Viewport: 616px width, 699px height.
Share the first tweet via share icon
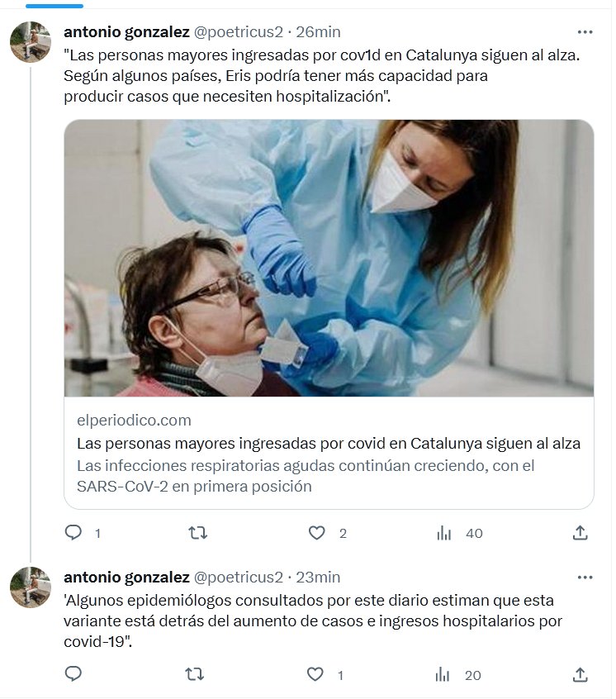point(580,533)
